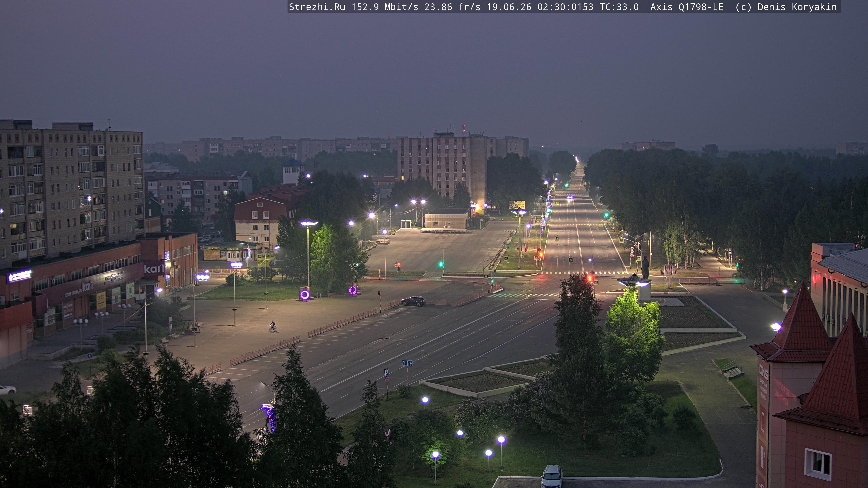
Task: Select the "TC:33.0" temperature reading
Action: tap(619, 7)
